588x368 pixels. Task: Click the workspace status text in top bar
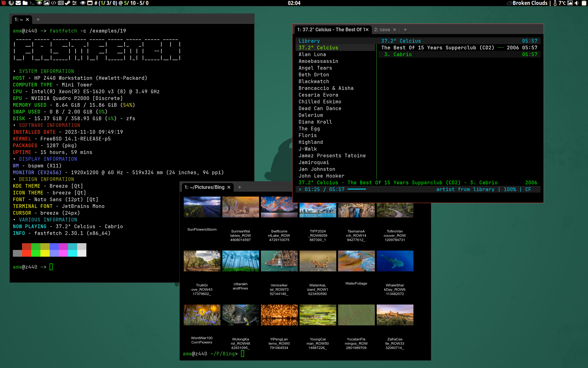[121, 3]
